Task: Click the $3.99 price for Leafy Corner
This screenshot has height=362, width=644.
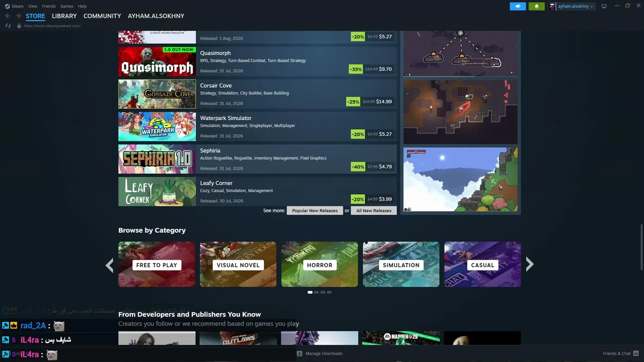Action: (385, 199)
